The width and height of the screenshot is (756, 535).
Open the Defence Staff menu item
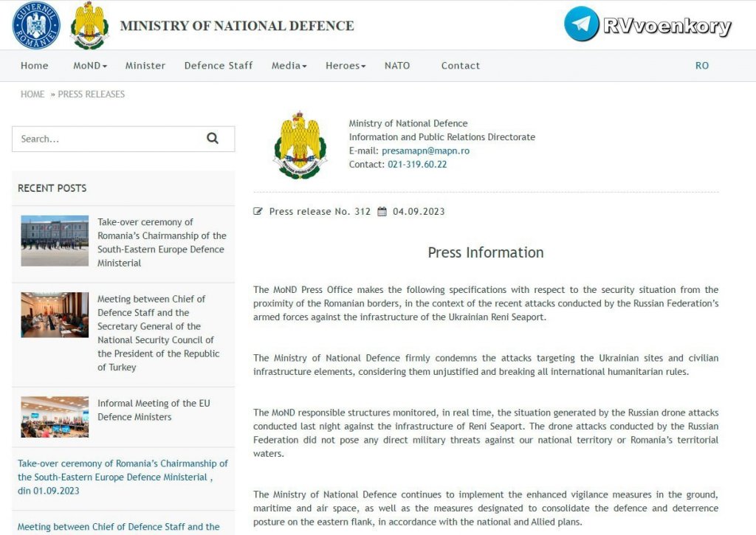point(219,66)
